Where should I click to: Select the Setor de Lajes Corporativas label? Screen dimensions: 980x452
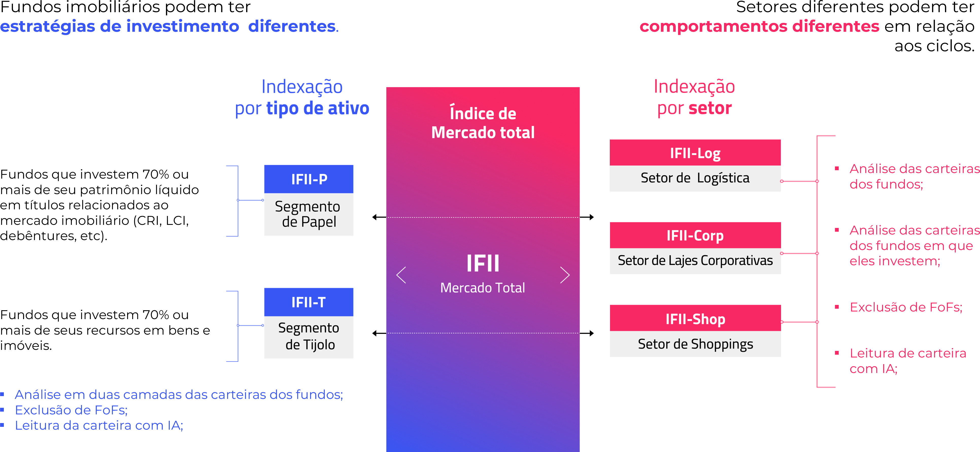pos(695,260)
